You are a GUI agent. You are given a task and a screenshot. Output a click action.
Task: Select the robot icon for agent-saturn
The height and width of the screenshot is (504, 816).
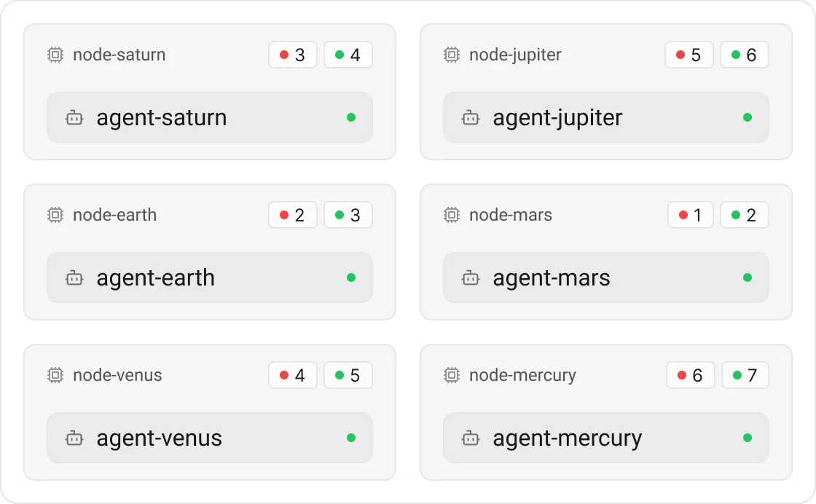point(74,117)
